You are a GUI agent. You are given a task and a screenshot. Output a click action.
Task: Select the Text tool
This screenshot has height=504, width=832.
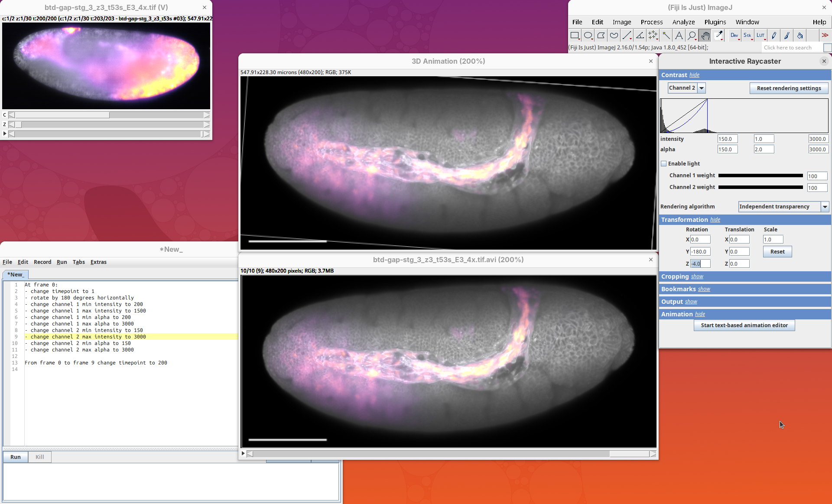click(679, 36)
